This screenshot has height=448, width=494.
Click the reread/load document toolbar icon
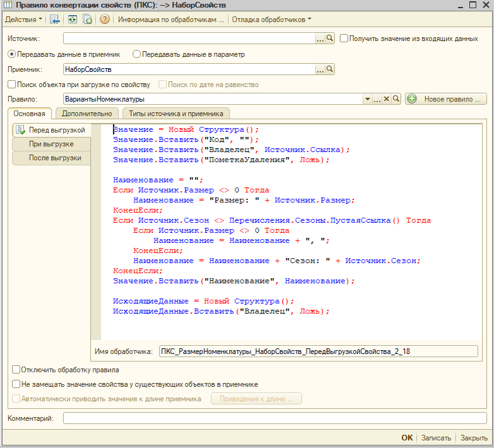(55, 20)
